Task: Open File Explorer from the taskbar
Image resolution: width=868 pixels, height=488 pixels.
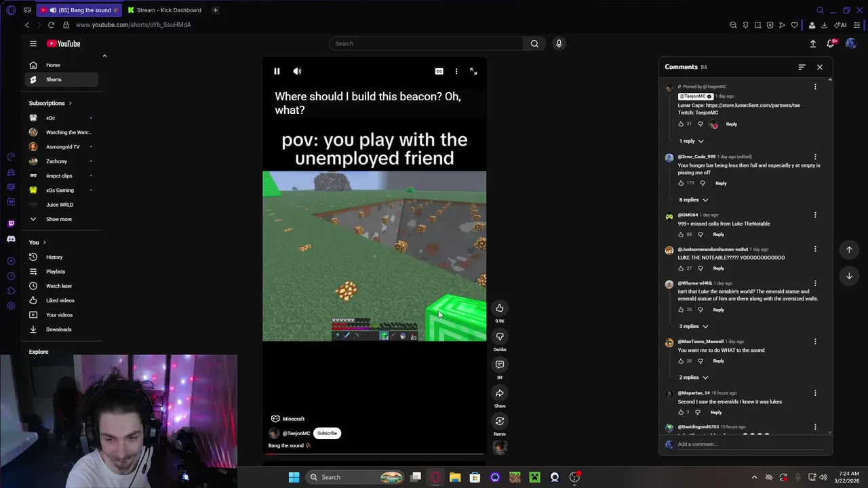Action: (455, 477)
